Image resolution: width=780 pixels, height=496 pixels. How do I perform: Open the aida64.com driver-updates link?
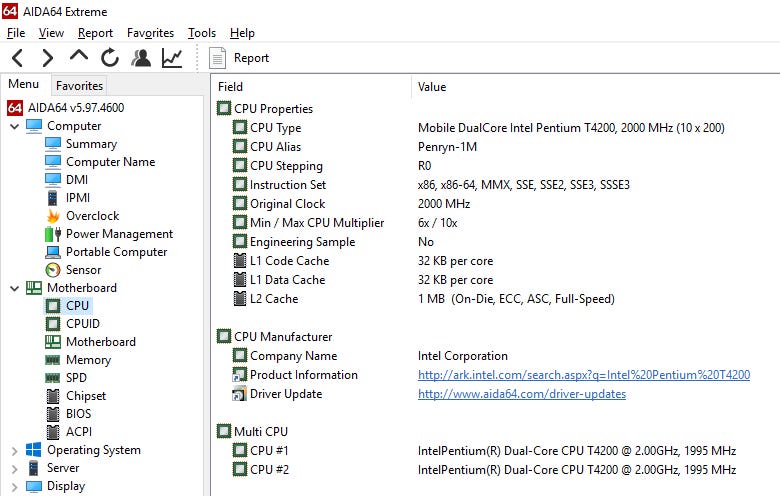(x=521, y=394)
